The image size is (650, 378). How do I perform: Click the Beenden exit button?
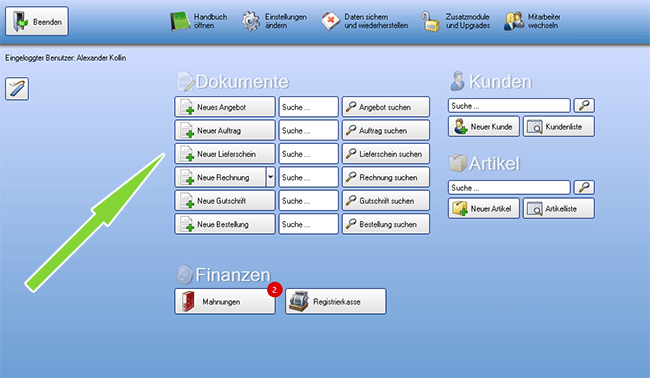point(37,21)
